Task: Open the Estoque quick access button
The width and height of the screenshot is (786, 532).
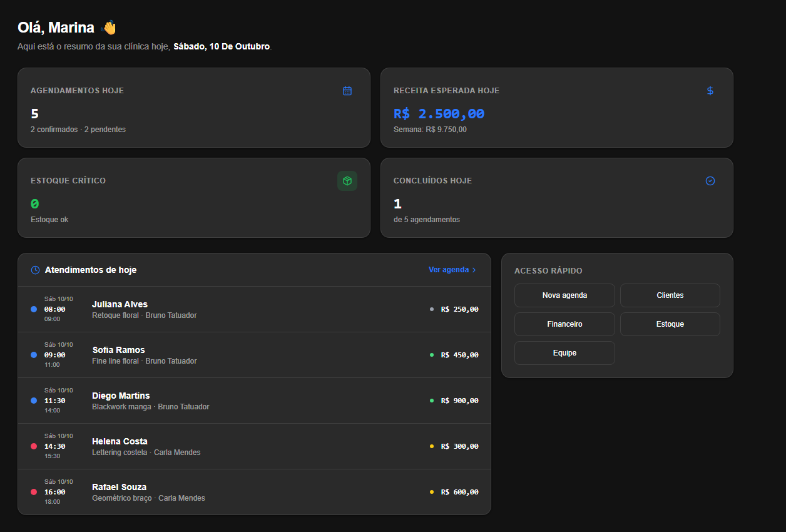Action: [x=670, y=324]
